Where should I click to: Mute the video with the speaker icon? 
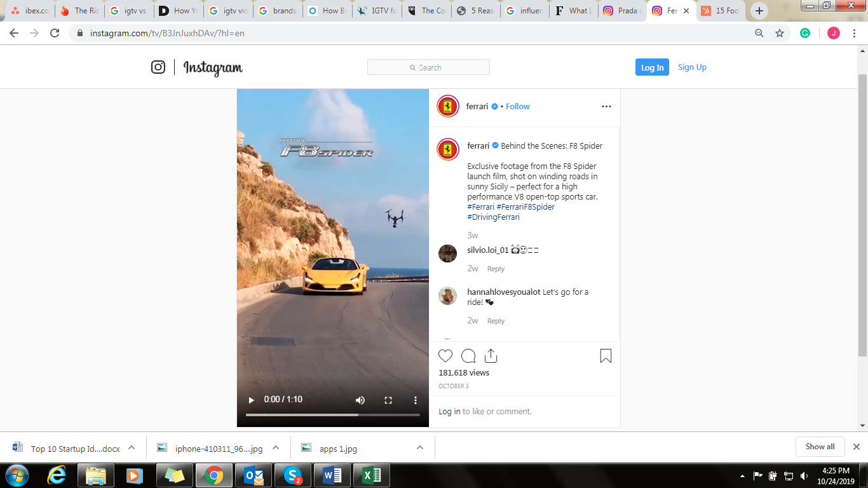[360, 400]
